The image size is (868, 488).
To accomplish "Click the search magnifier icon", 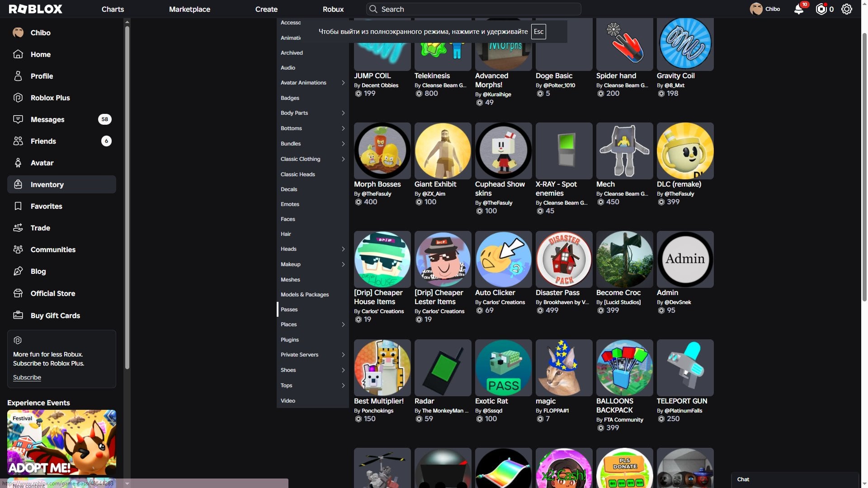I will click(373, 9).
